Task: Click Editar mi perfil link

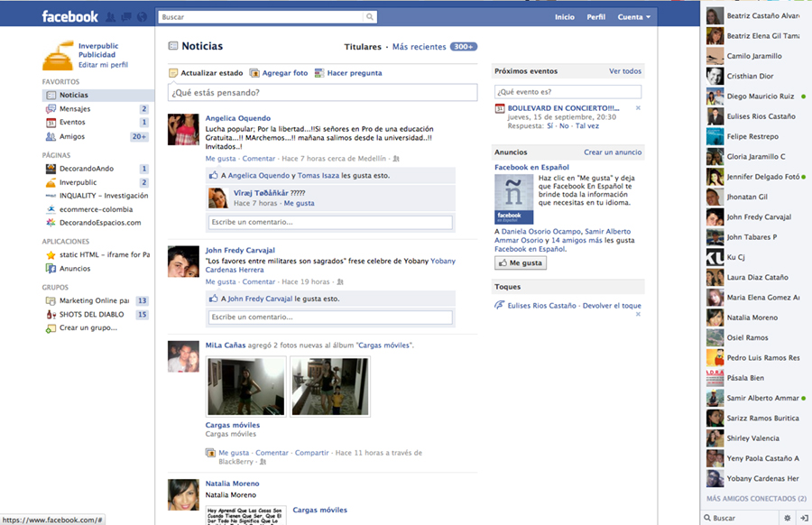Action: (103, 65)
